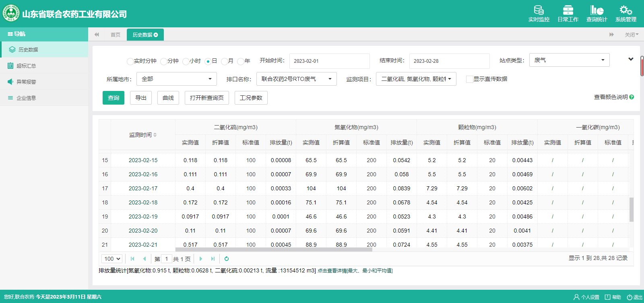Click the table horizontal scrollbar thumb

pyautogui.click(x=274, y=249)
